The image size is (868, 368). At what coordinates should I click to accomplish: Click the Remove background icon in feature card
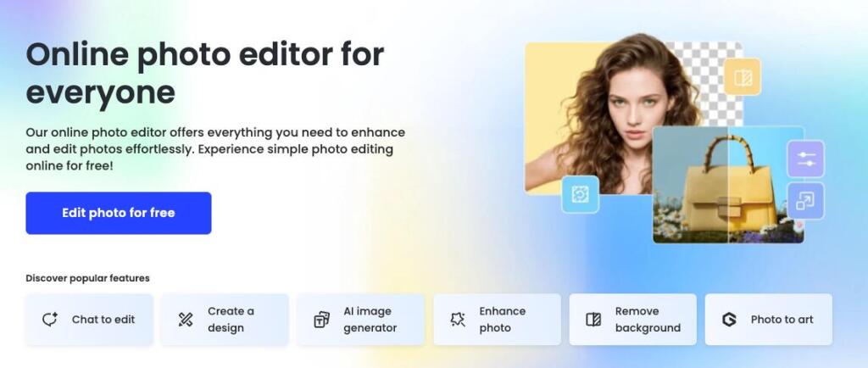(x=593, y=320)
